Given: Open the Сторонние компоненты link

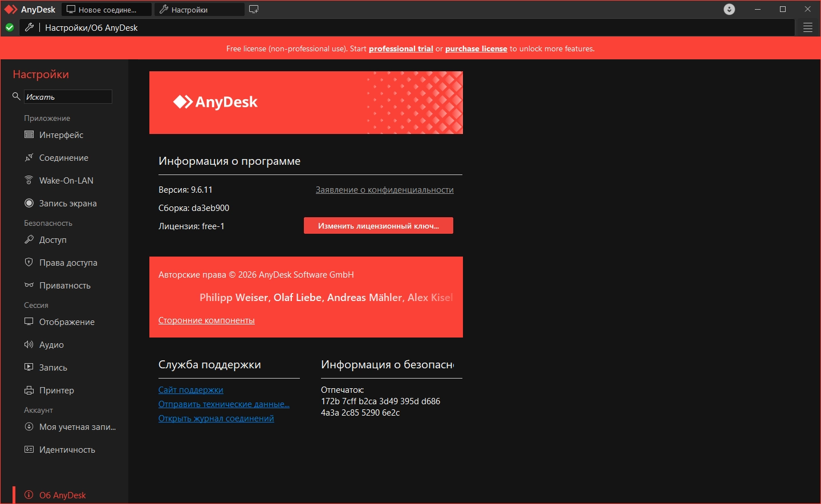Looking at the screenshot, I should click(206, 320).
